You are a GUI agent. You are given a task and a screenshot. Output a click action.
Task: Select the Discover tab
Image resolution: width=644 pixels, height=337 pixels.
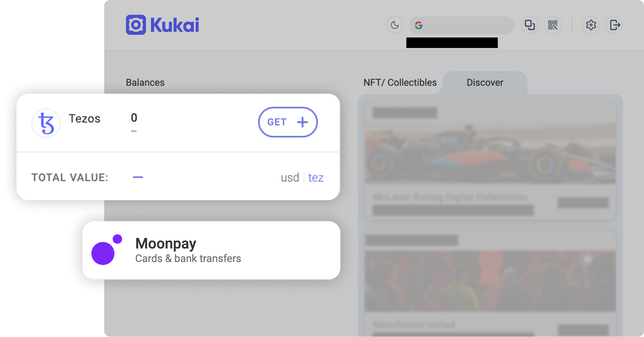pyautogui.click(x=485, y=82)
